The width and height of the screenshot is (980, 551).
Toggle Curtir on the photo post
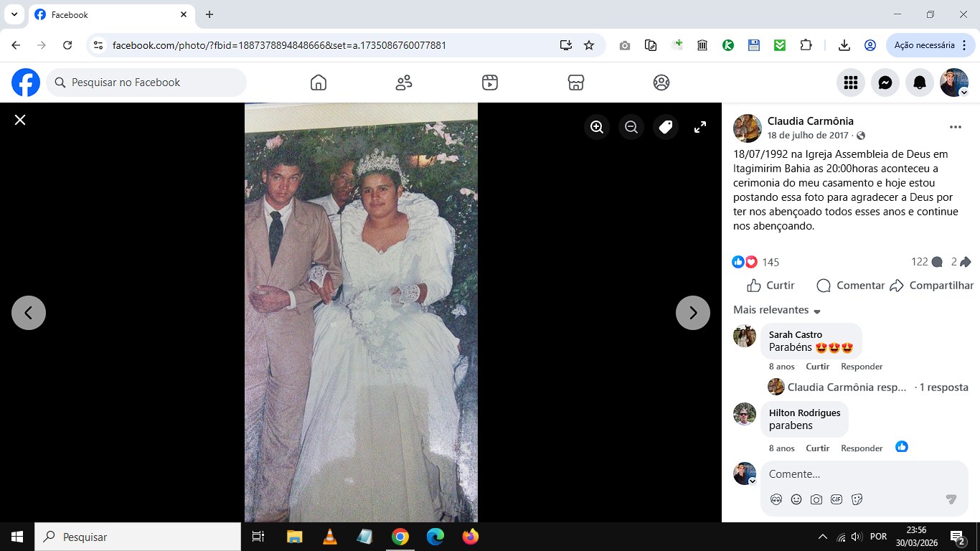click(771, 286)
